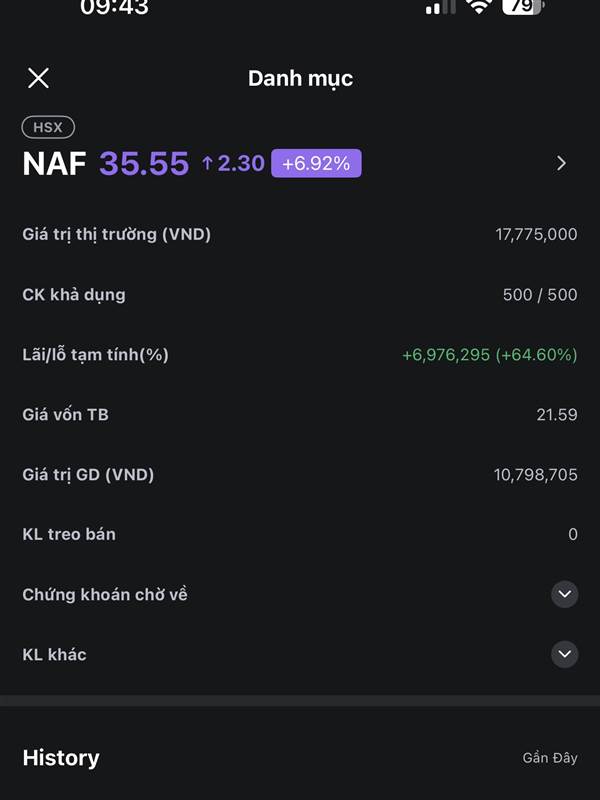Expand the Chứng khoán chờ về section
Image resolution: width=600 pixels, height=800 pixels.
point(564,594)
